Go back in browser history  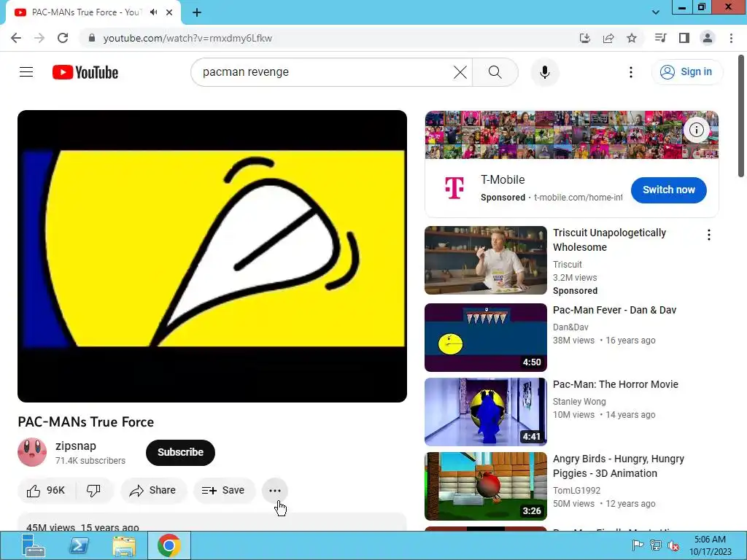click(x=16, y=38)
